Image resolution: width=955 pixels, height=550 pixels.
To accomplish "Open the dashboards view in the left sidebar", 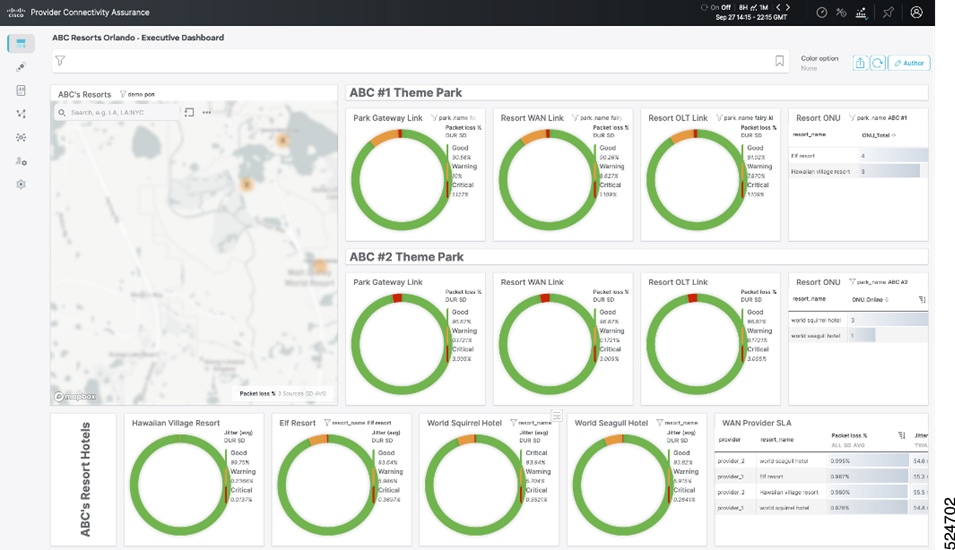I will pos(21,43).
